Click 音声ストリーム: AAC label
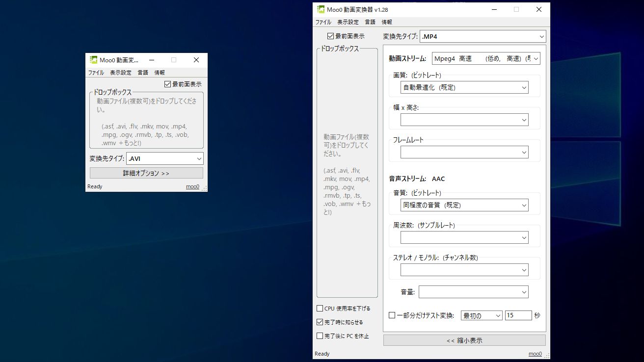This screenshot has height=362, width=644. coord(417,179)
